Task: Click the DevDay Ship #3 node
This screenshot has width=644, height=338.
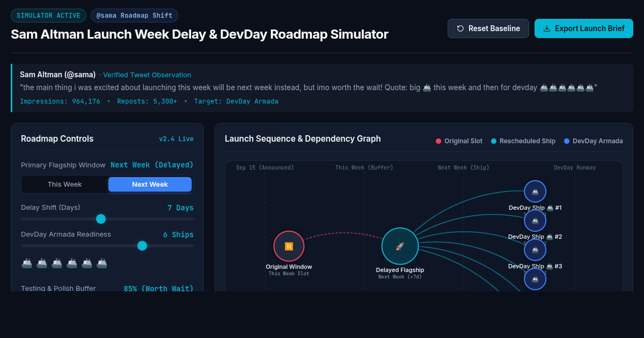Action: pos(535,250)
